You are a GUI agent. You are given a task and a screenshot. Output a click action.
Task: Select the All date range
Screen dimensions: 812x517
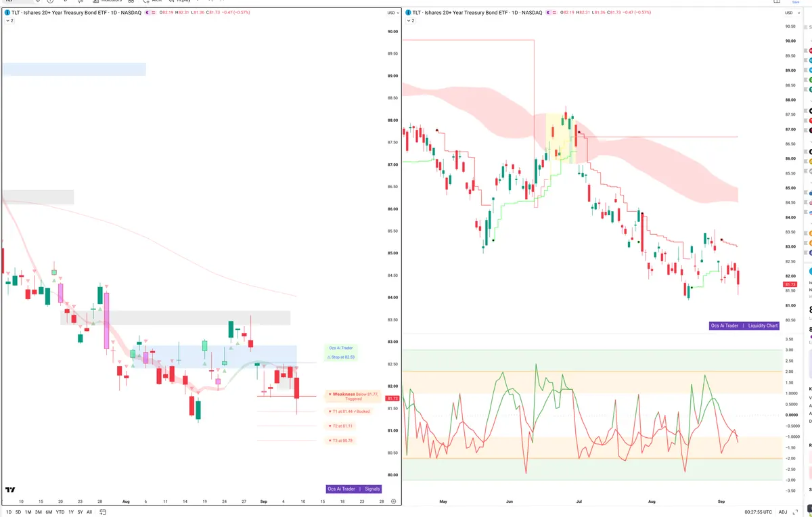[89, 512]
